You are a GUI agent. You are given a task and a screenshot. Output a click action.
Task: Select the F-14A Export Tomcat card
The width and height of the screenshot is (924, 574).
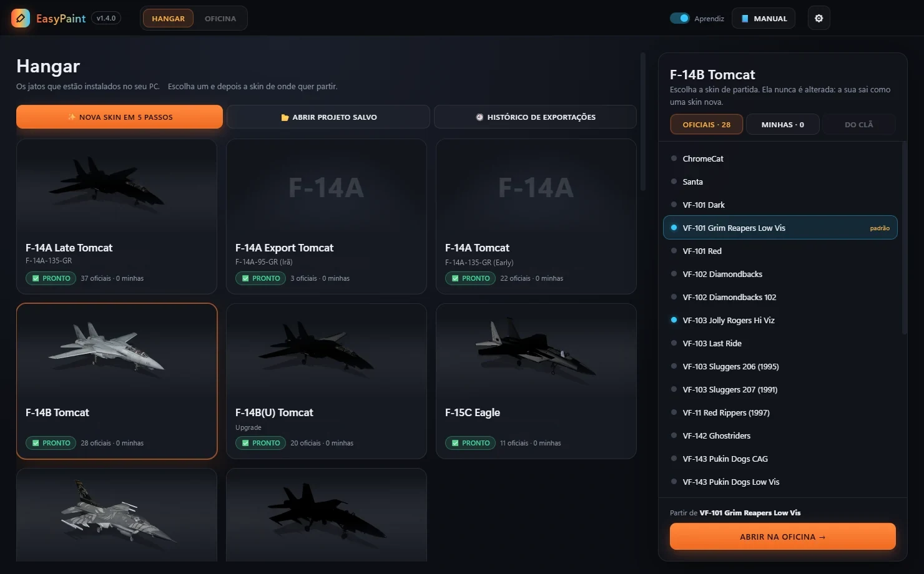(x=327, y=216)
